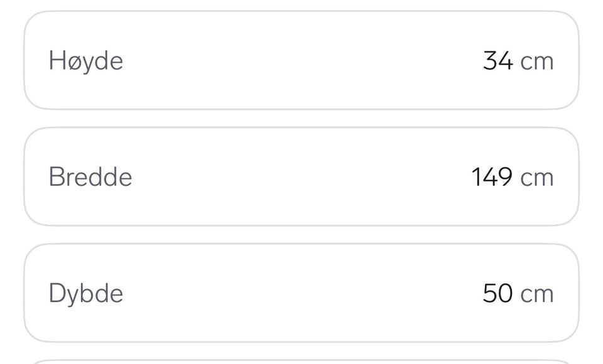The width and height of the screenshot is (603, 364).
Task: Open the partially visible card below Dybde
Action: point(301,361)
